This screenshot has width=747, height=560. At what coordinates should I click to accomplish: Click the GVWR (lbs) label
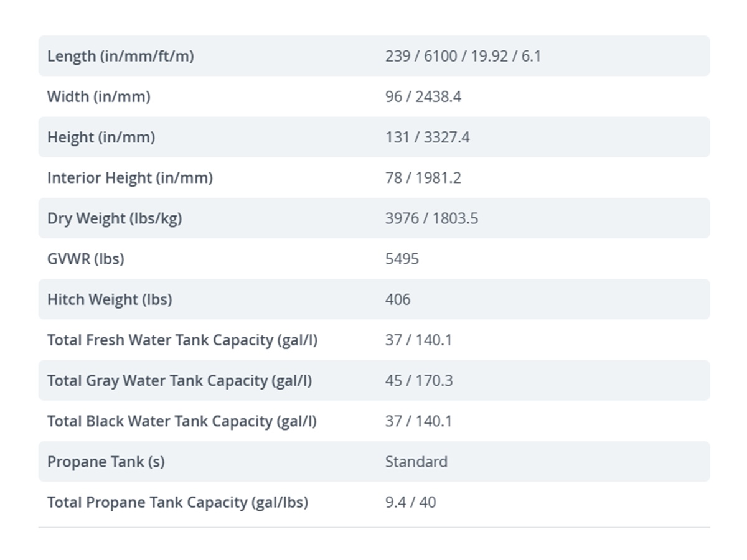(x=86, y=259)
